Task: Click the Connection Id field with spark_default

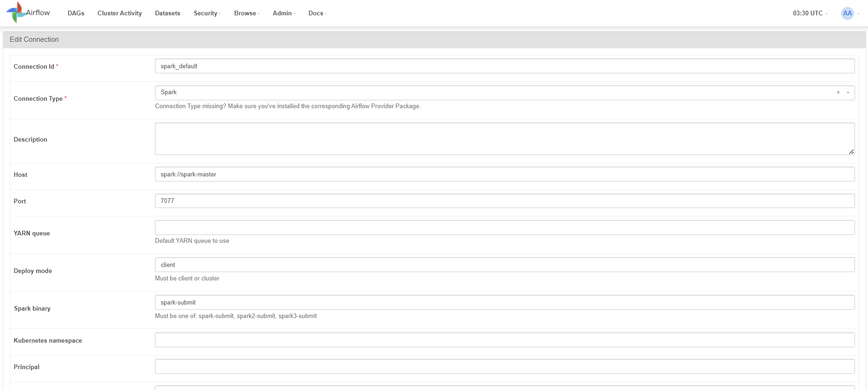Action: tap(505, 66)
